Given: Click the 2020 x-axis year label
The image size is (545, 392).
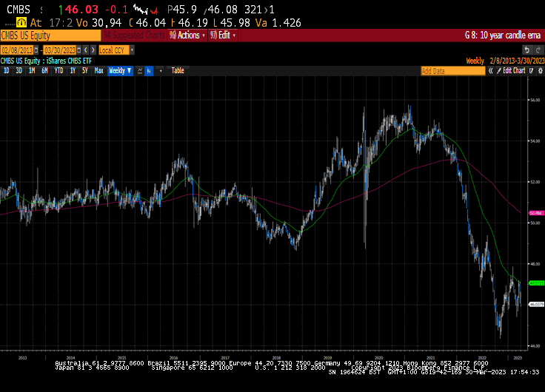Looking at the screenshot, I should click(x=378, y=358).
